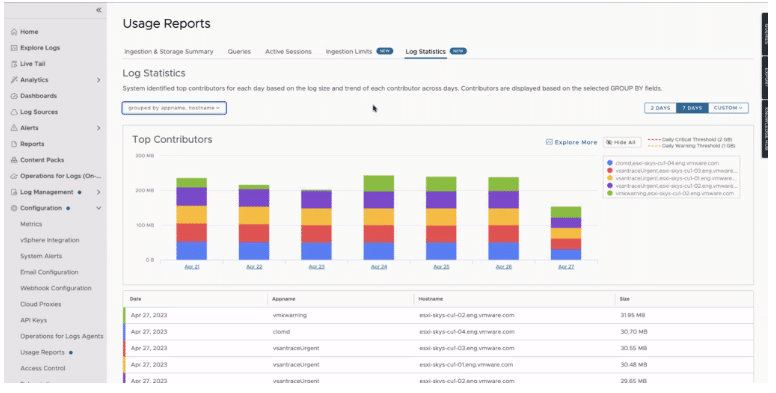The width and height of the screenshot is (776, 393).
Task: Collapse the Configuration section chevron
Action: pyautogui.click(x=98, y=208)
